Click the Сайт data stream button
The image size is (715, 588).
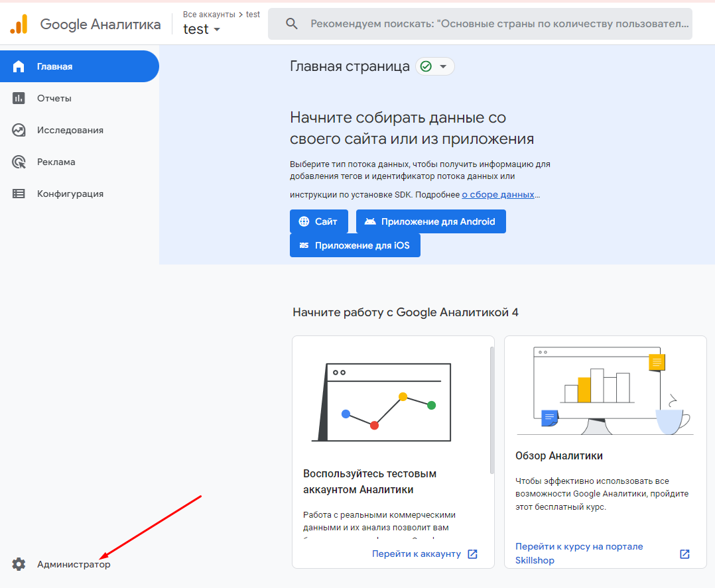pyautogui.click(x=318, y=221)
